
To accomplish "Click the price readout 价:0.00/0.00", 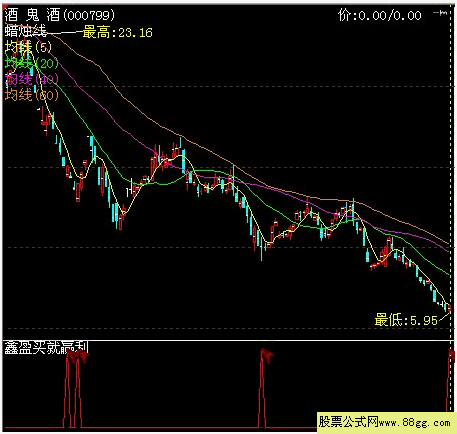I will coord(380,15).
